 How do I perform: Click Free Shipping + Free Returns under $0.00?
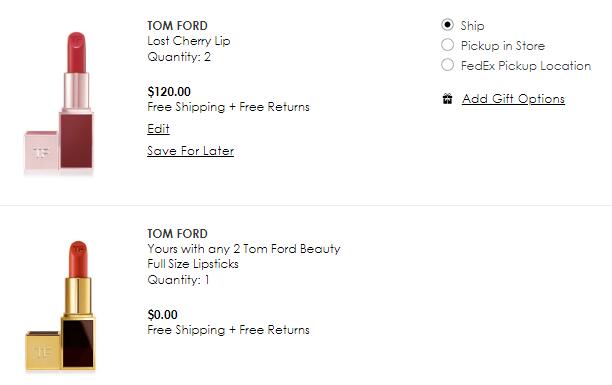(228, 330)
